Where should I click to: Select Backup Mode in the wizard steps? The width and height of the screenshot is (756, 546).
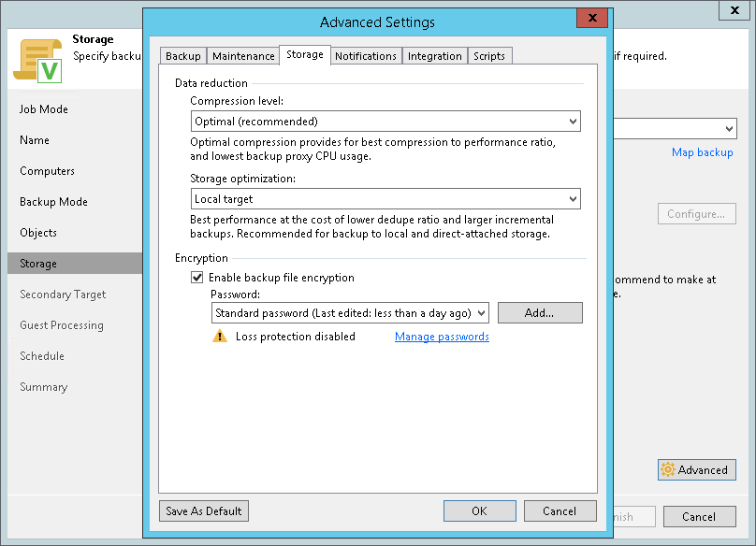click(x=53, y=202)
